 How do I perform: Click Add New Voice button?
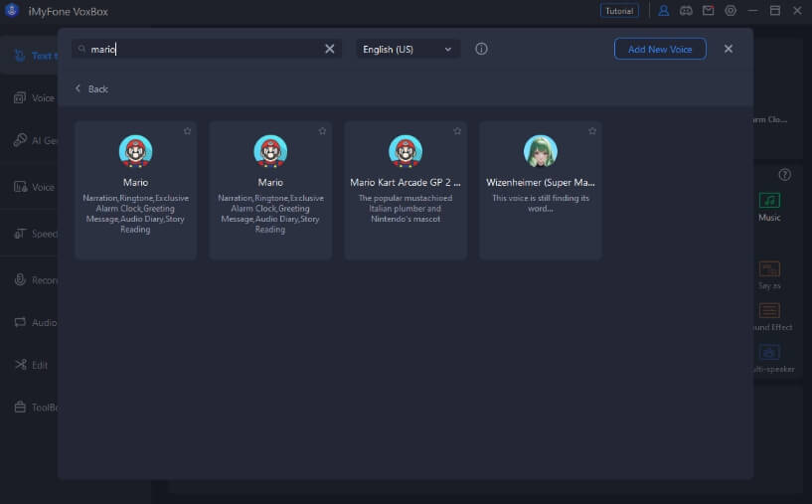point(660,49)
